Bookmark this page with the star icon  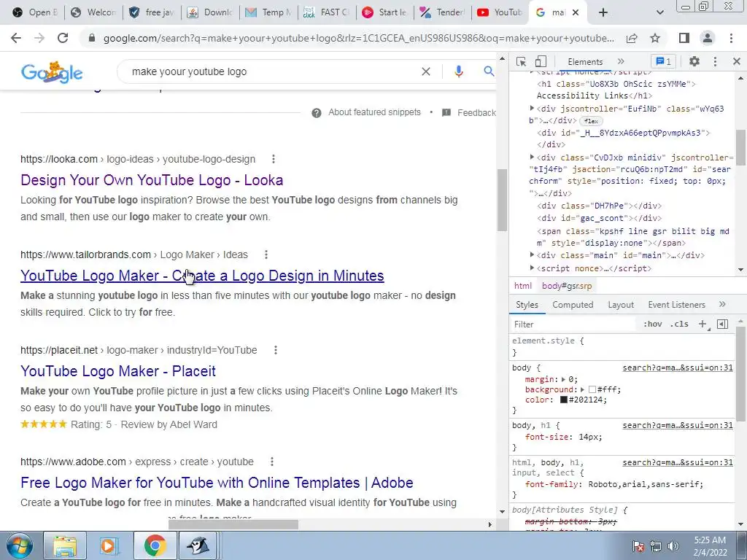pyautogui.click(x=655, y=38)
